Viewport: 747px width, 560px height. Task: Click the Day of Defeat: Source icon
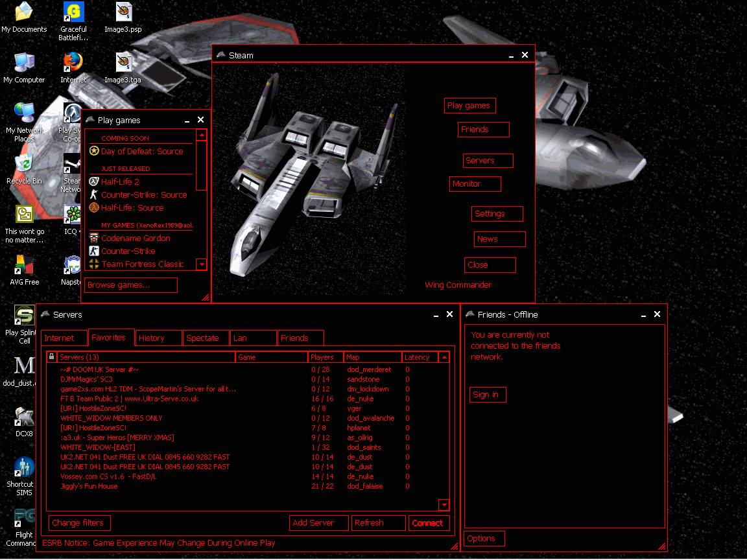click(x=94, y=151)
